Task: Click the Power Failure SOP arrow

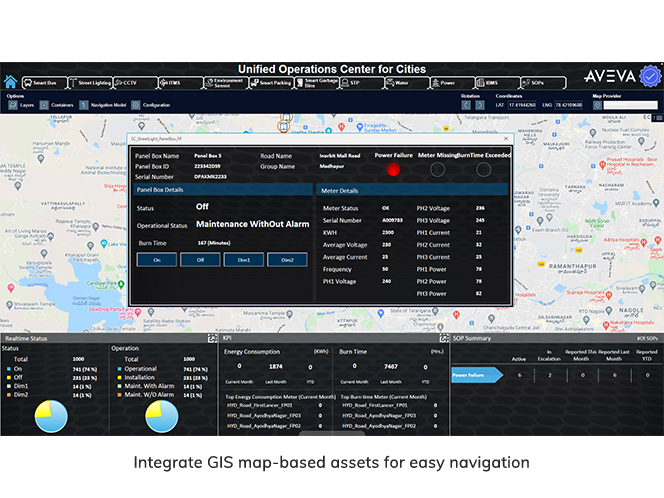Action: tap(477, 375)
